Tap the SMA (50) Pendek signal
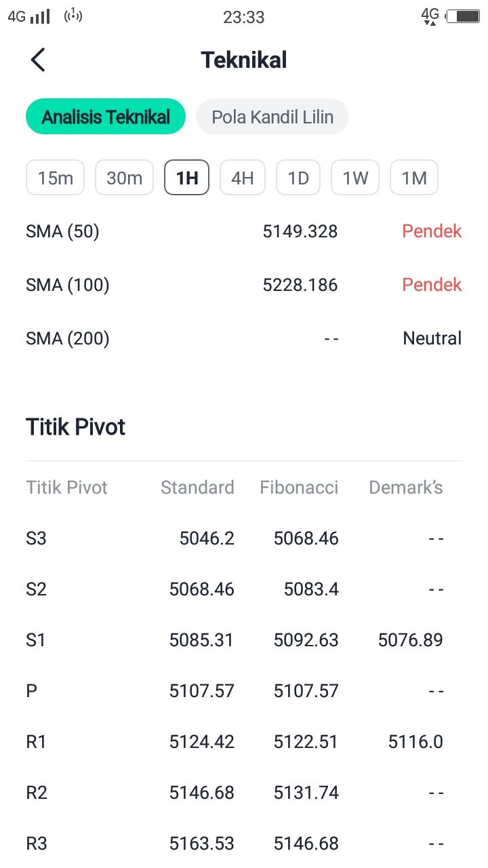488x868 pixels. [432, 231]
